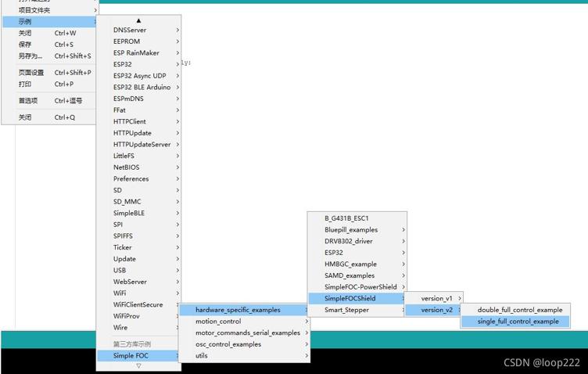Expand ESP32 Async UDP submenu
The height and width of the screenshot is (374, 588).
[138, 76]
